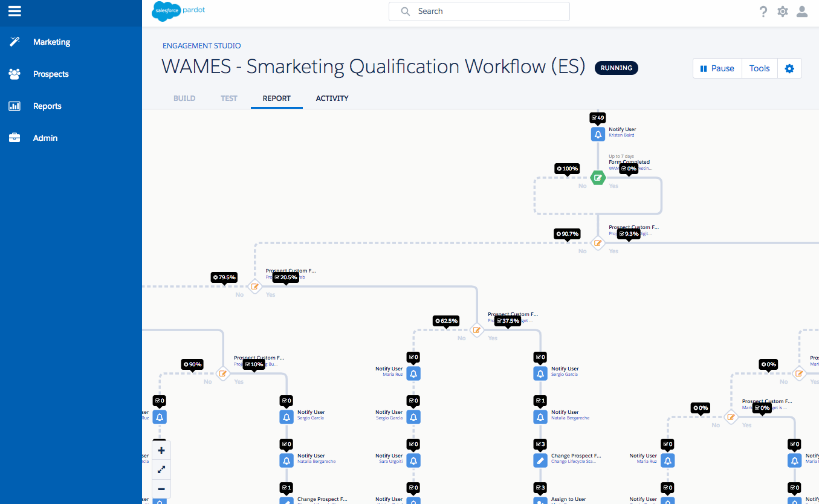This screenshot has width=819, height=504.
Task: Open the gear menu next to Tools
Action: pyautogui.click(x=789, y=68)
